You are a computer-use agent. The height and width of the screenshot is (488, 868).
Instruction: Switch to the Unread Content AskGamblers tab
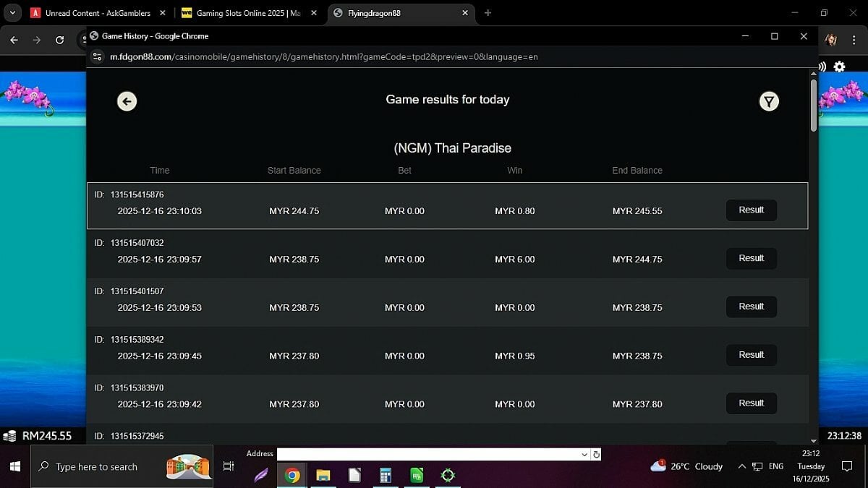coord(97,13)
